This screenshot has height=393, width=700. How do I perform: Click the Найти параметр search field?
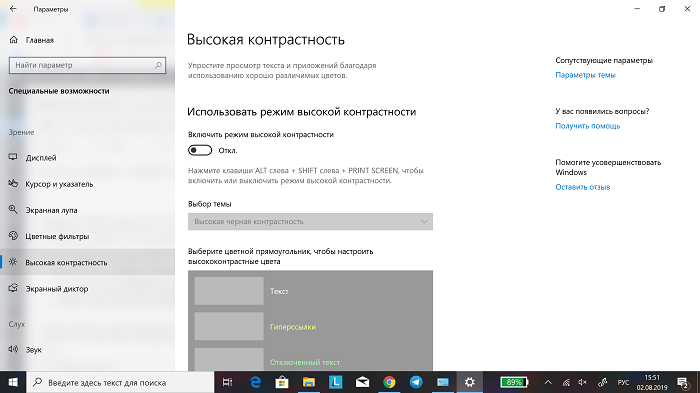(x=88, y=65)
